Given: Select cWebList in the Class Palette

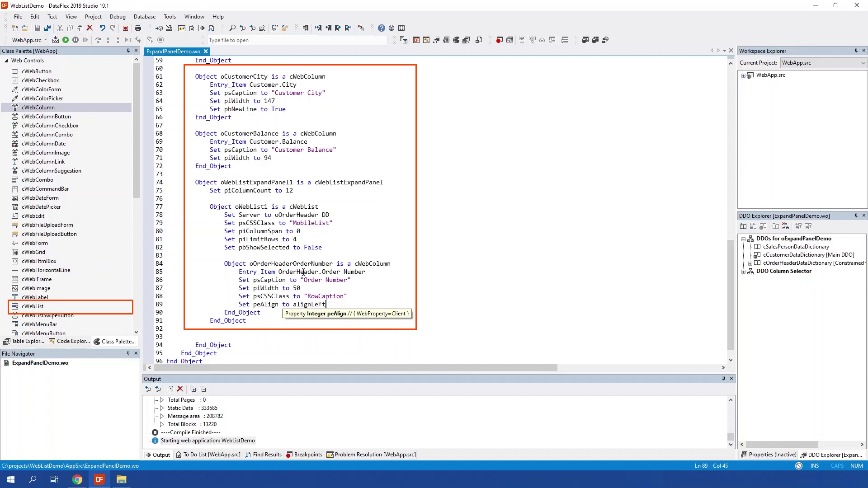Looking at the screenshot, I should coord(33,306).
